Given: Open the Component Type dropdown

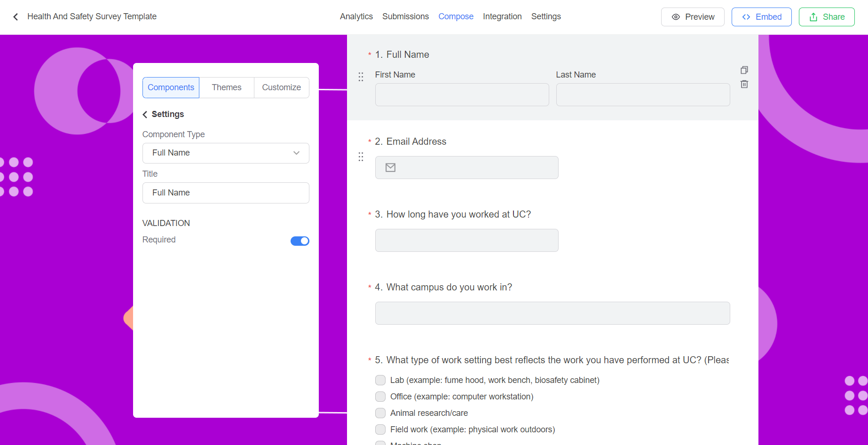Looking at the screenshot, I should pos(226,153).
